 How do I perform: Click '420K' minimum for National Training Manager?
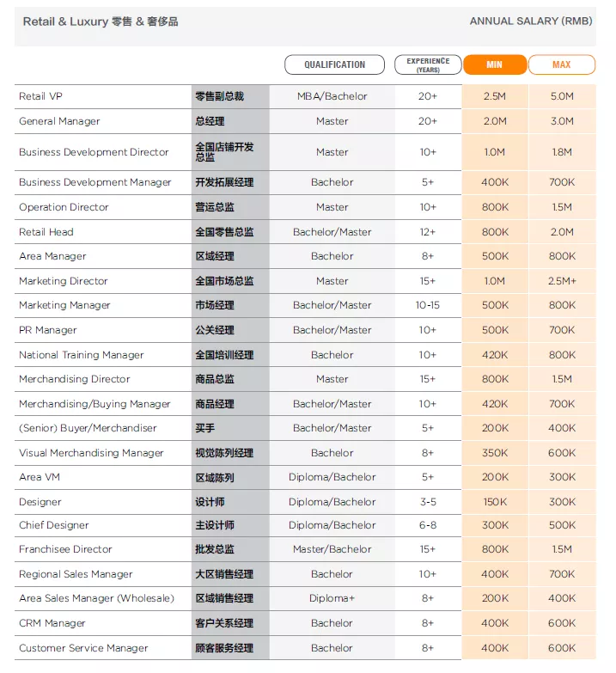[495, 355]
